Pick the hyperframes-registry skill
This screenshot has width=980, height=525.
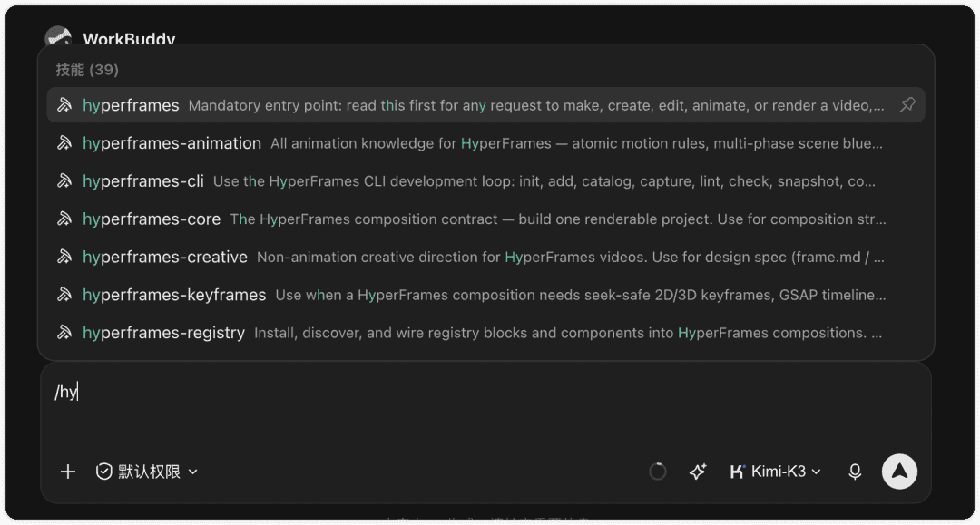485,333
